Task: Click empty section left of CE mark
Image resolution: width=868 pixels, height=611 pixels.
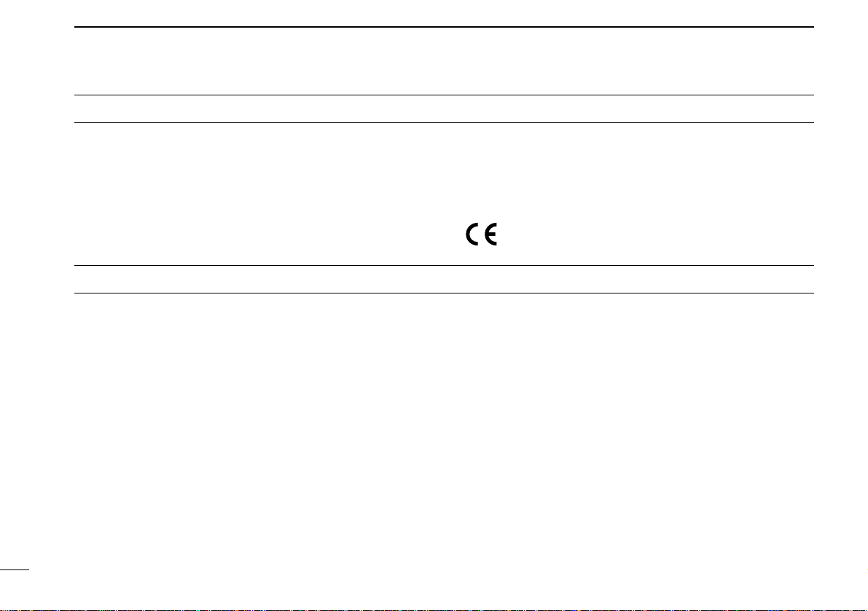Action: coord(270,194)
